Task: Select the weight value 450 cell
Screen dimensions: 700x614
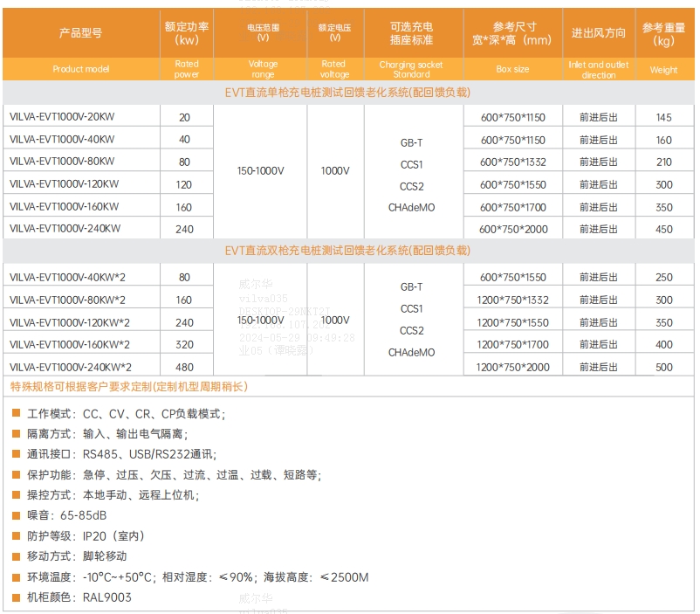Action: click(664, 229)
